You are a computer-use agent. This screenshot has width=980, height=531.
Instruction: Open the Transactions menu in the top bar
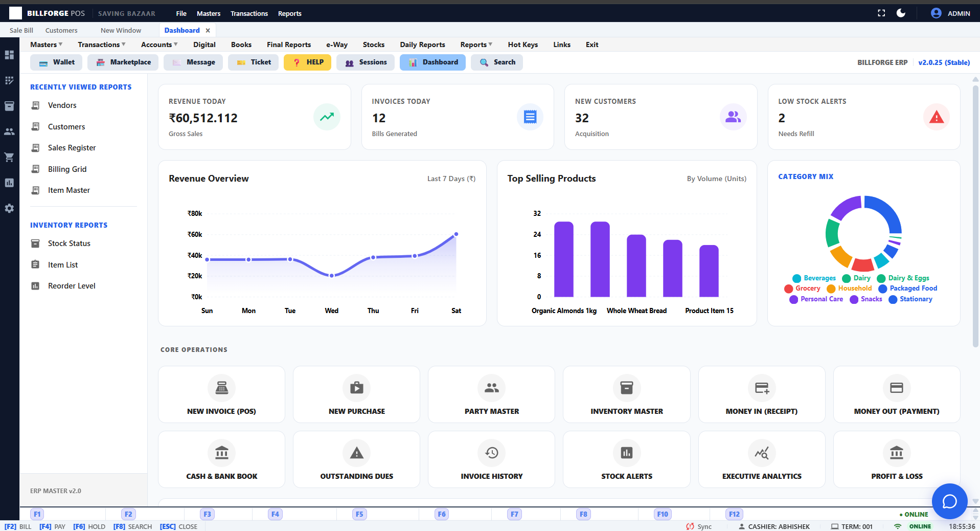point(249,13)
